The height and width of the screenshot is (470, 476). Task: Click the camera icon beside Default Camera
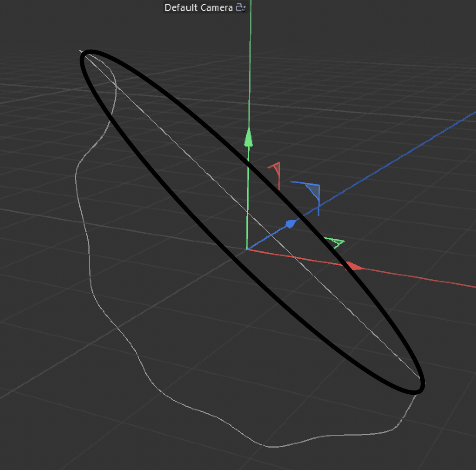241,7
